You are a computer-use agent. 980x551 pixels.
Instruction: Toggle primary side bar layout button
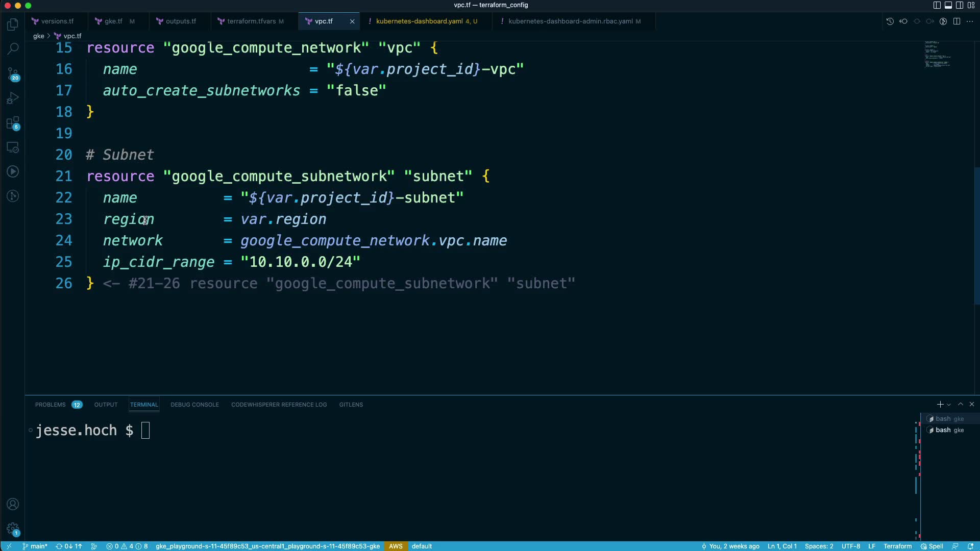tap(937, 5)
